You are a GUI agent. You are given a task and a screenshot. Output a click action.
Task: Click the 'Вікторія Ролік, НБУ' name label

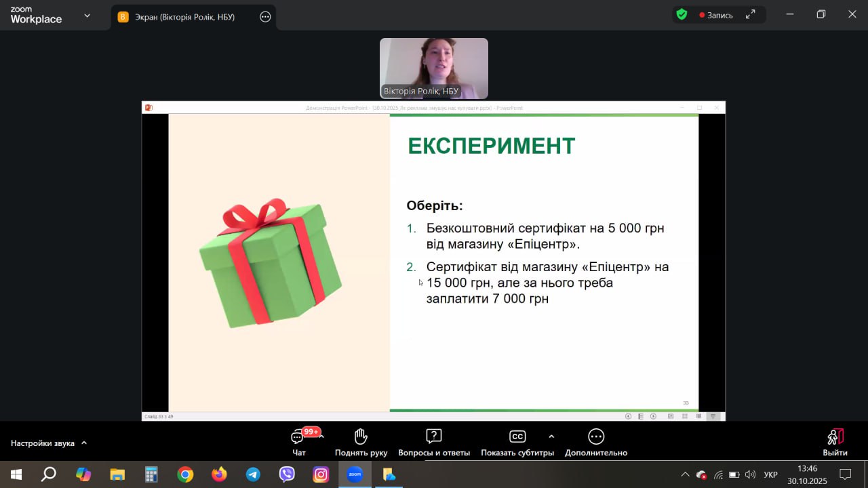tap(421, 91)
